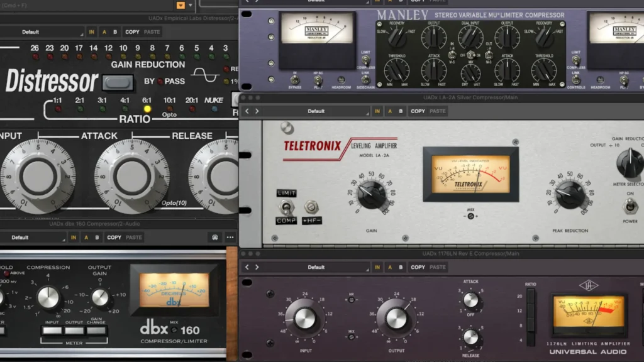The width and height of the screenshot is (644, 362).
Task: Select the 10:1 Opto ratio on Distressor
Action: (170, 109)
